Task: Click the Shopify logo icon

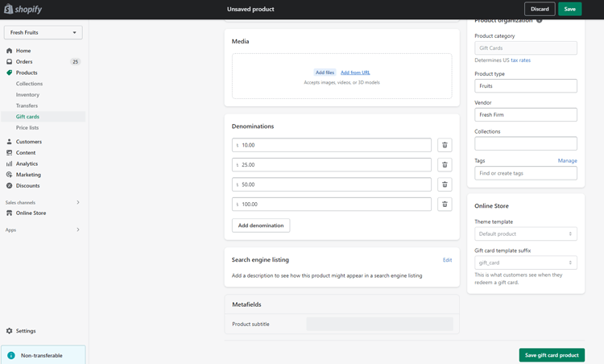Action: pos(8,9)
